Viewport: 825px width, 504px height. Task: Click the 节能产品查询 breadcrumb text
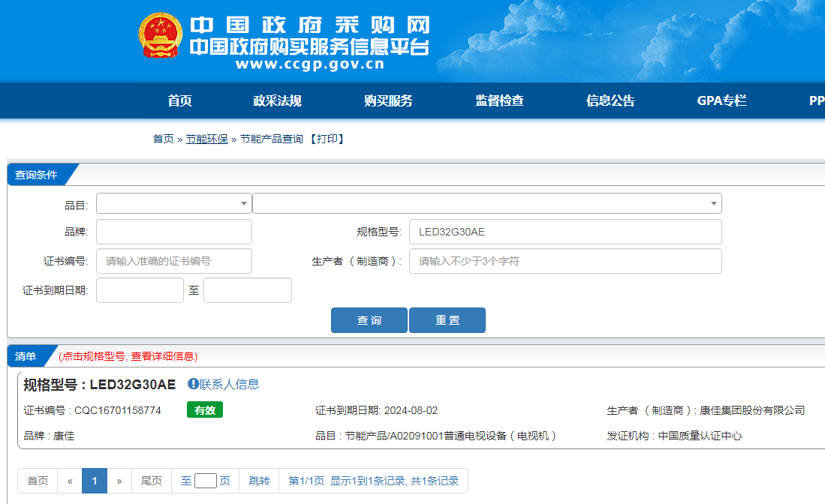click(x=272, y=139)
